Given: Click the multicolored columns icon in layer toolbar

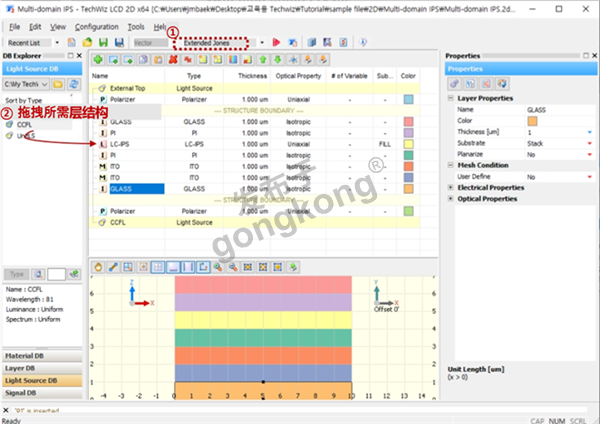Looking at the screenshot, I should (x=233, y=60).
